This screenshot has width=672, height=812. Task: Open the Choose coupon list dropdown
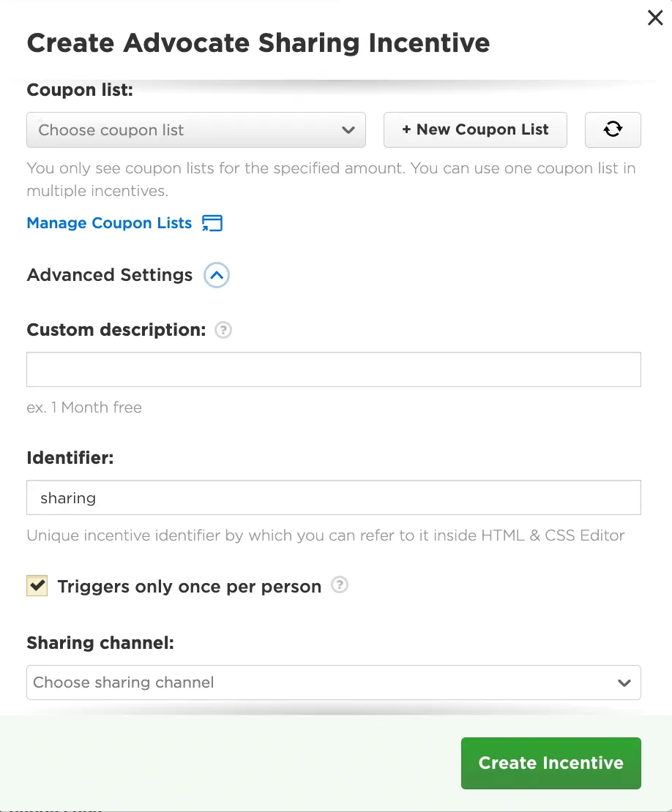pyautogui.click(x=196, y=130)
